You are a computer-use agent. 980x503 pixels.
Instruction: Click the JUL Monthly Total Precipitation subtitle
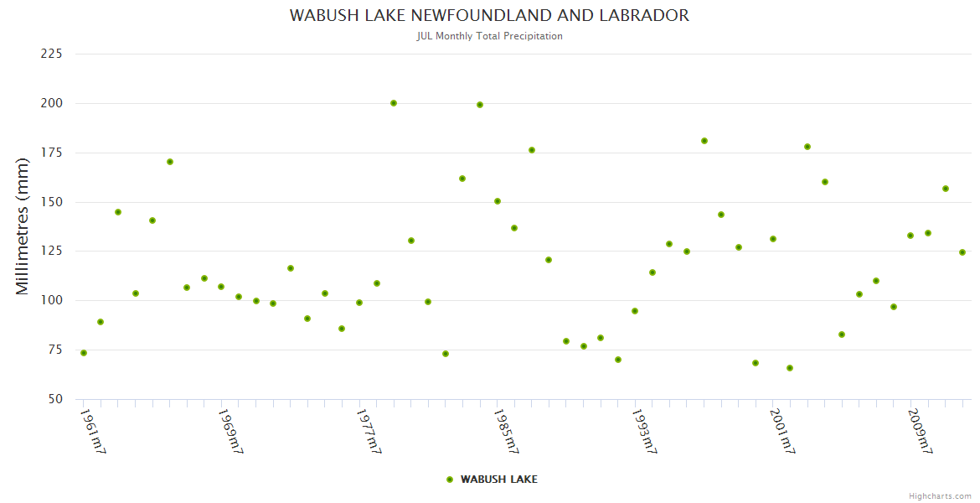489,36
